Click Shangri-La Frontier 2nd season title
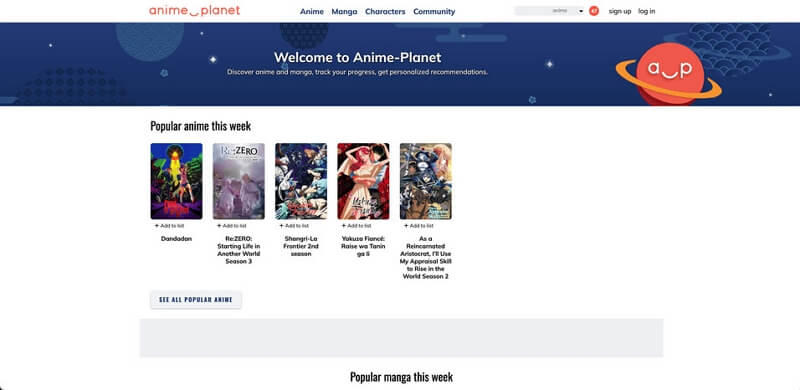 click(301, 246)
